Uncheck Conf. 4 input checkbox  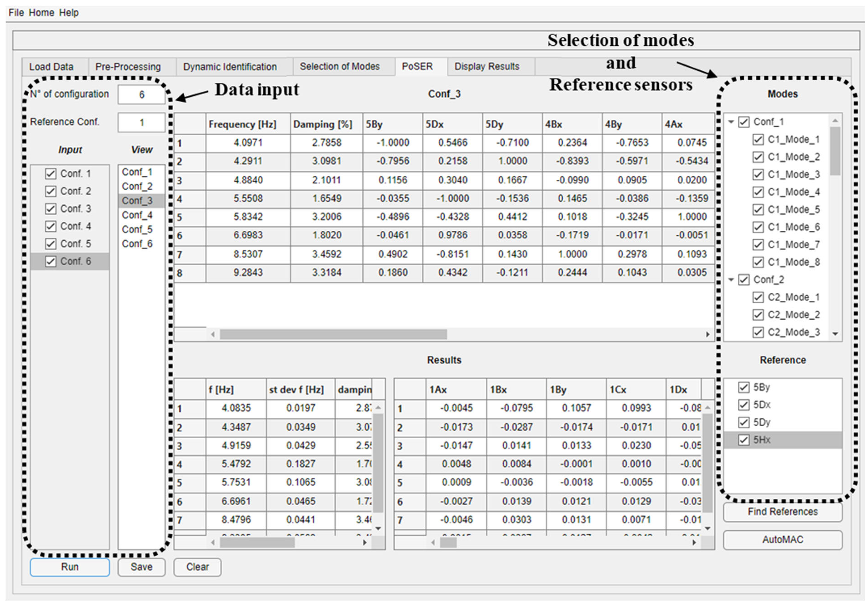[51, 226]
